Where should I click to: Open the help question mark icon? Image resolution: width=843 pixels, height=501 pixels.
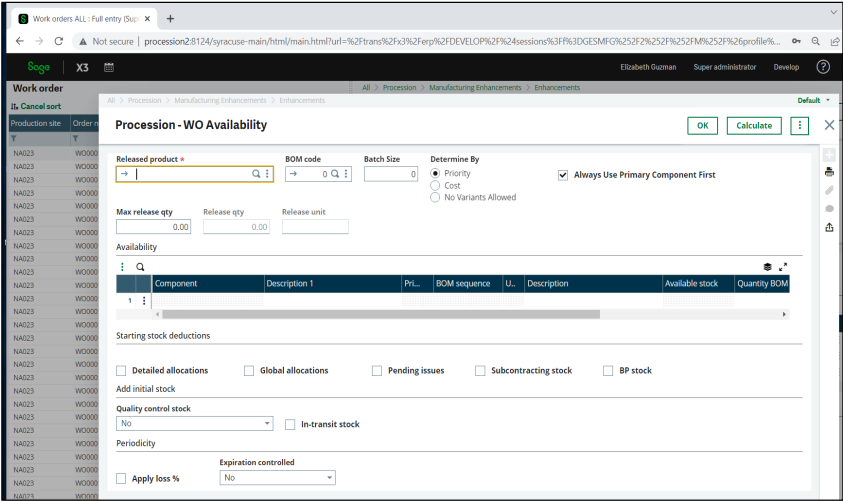pos(823,67)
